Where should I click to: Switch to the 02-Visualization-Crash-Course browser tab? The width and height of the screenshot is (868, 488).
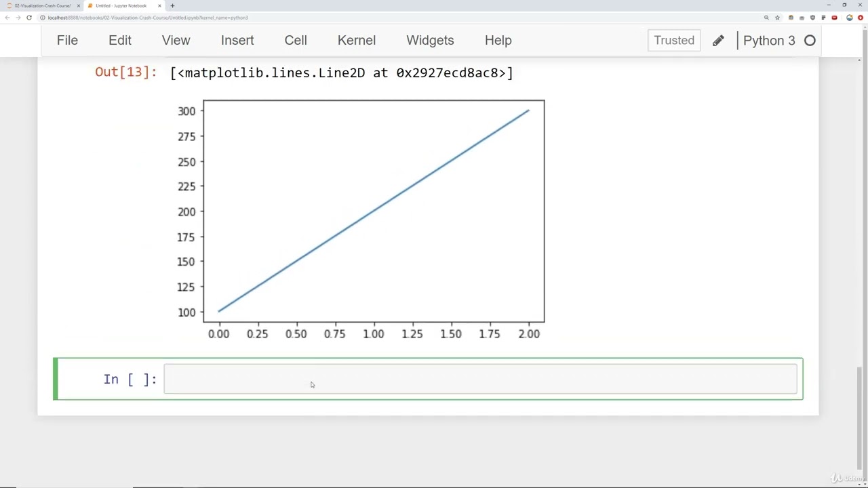tap(41, 5)
